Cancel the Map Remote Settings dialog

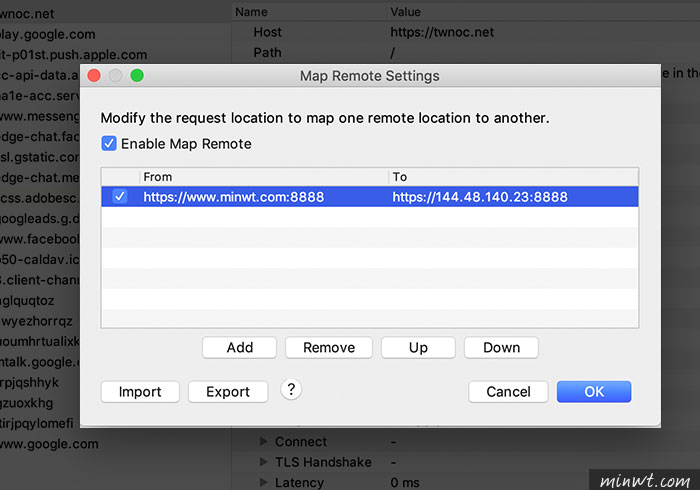pos(508,391)
